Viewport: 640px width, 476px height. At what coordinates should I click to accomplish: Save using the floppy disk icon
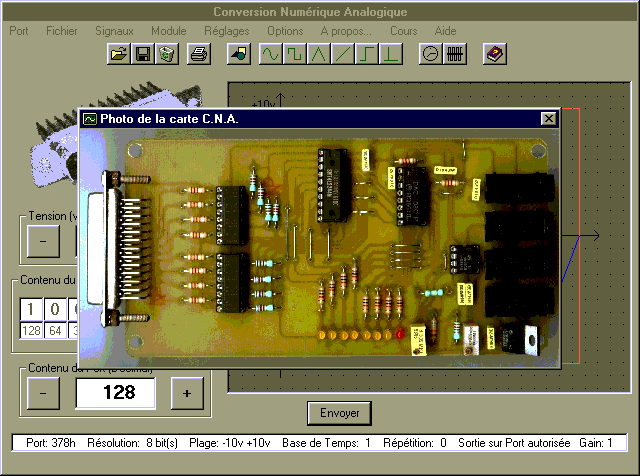[142, 54]
